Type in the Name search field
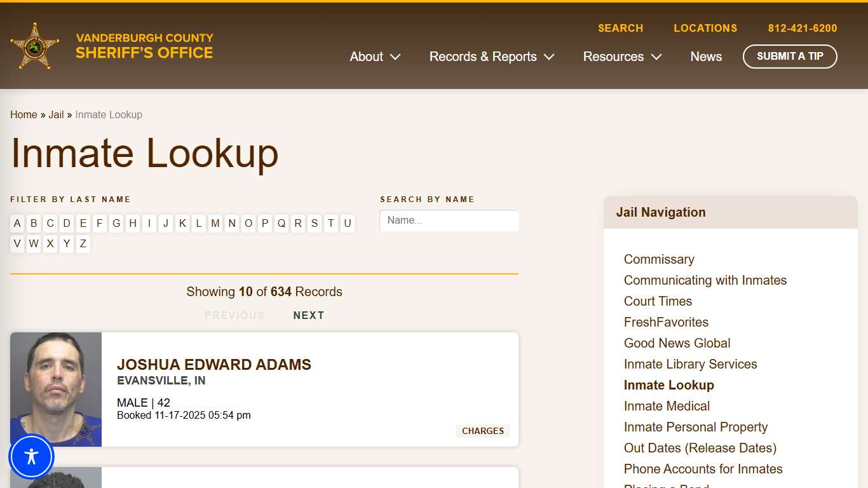868x488 pixels. (449, 220)
